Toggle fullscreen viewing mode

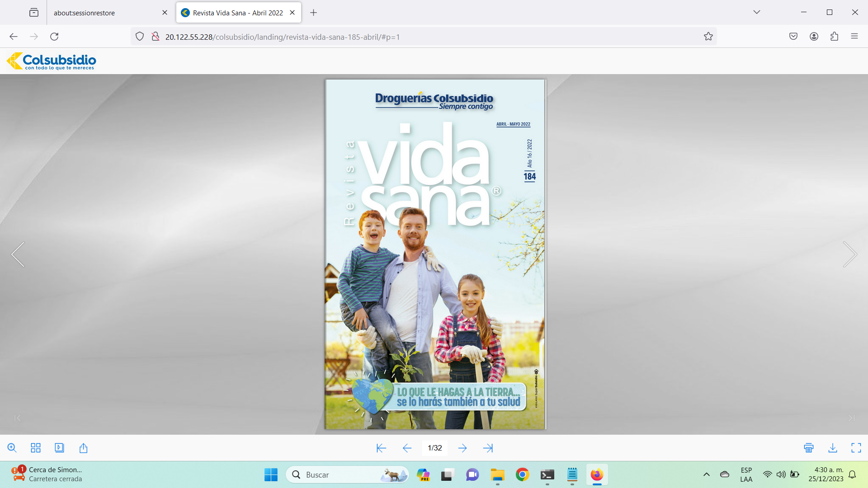tap(856, 448)
